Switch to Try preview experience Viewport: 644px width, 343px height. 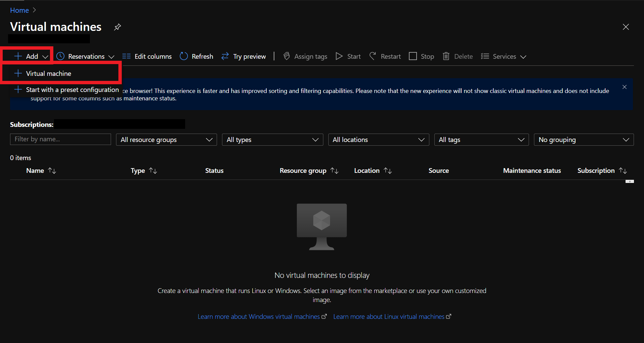(244, 56)
